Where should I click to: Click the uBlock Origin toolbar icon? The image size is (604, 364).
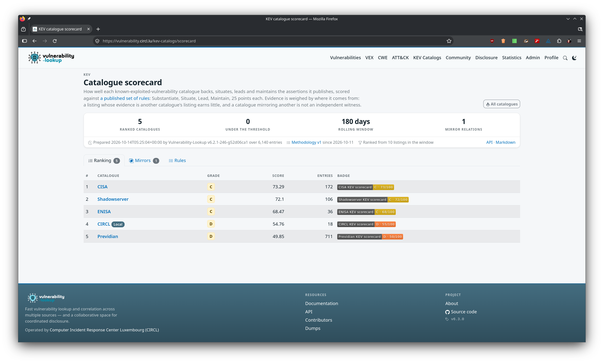tap(492, 41)
